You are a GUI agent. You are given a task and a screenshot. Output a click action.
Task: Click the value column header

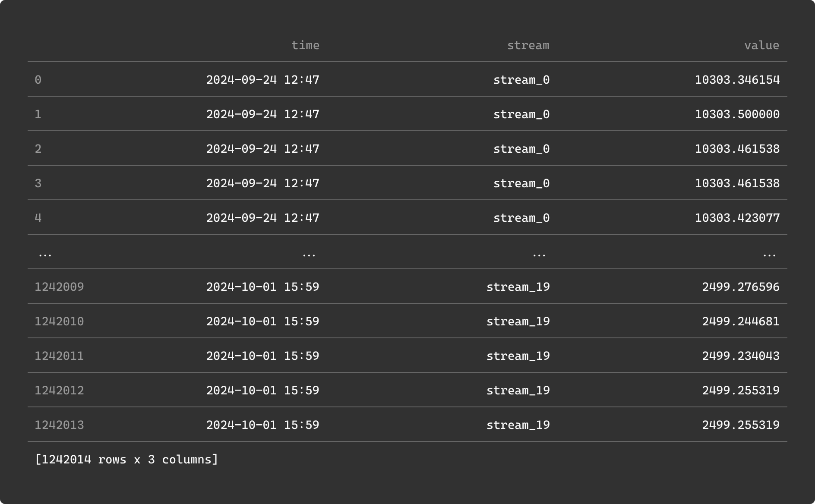[761, 45]
